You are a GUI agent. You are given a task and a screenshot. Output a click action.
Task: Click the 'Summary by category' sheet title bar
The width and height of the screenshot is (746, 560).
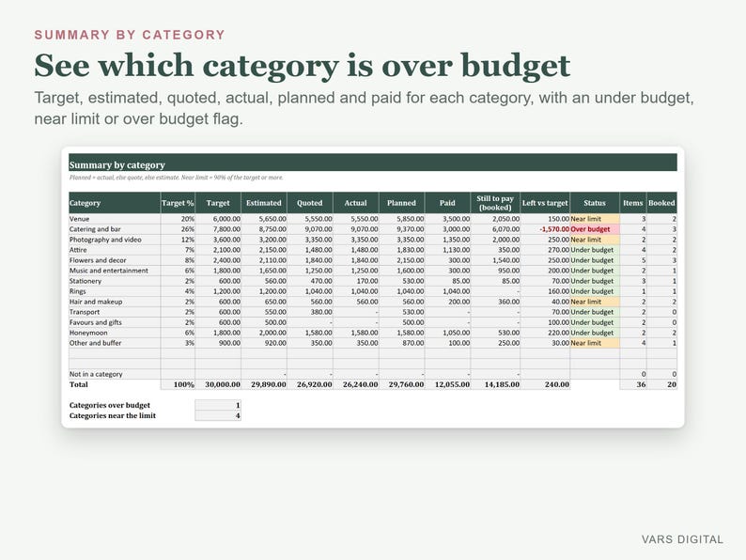point(373,163)
